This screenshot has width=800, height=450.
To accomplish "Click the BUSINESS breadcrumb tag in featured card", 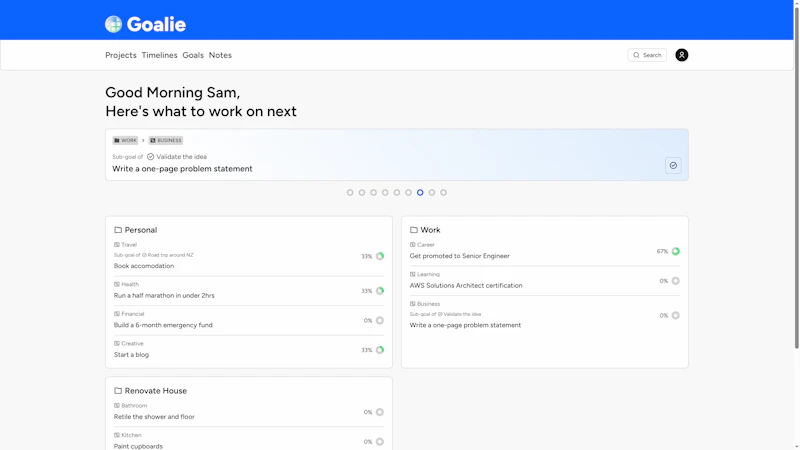I will tap(166, 140).
